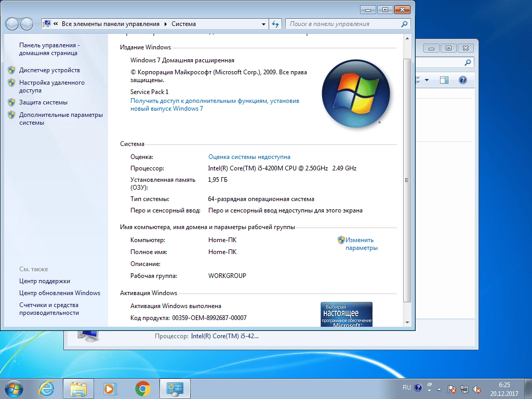Click Система breadcrumb in address bar
This screenshot has height=399, width=532.
point(183,24)
